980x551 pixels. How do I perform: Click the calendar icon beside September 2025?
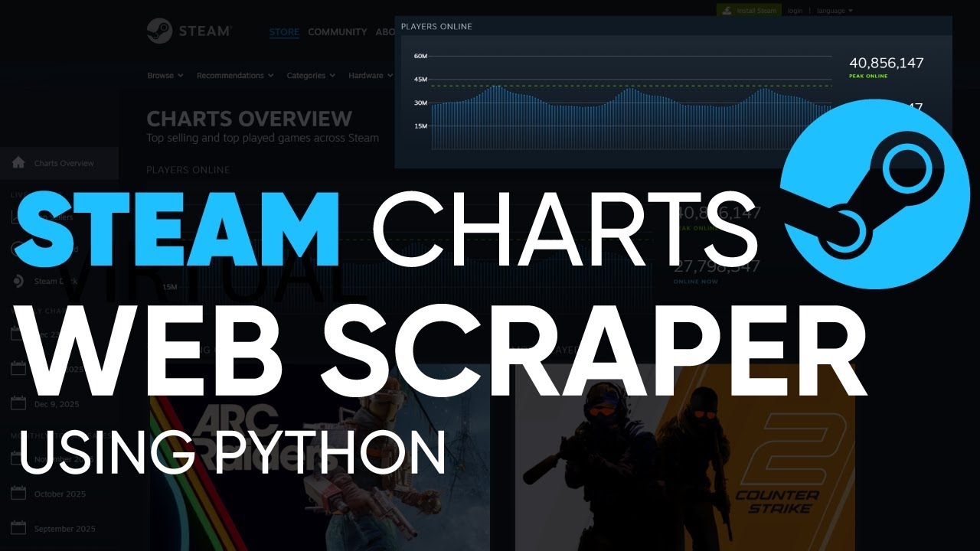[x=18, y=529]
